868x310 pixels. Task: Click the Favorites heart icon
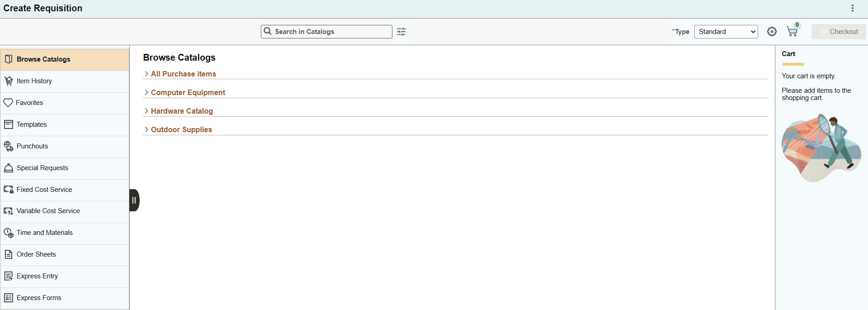click(x=8, y=103)
